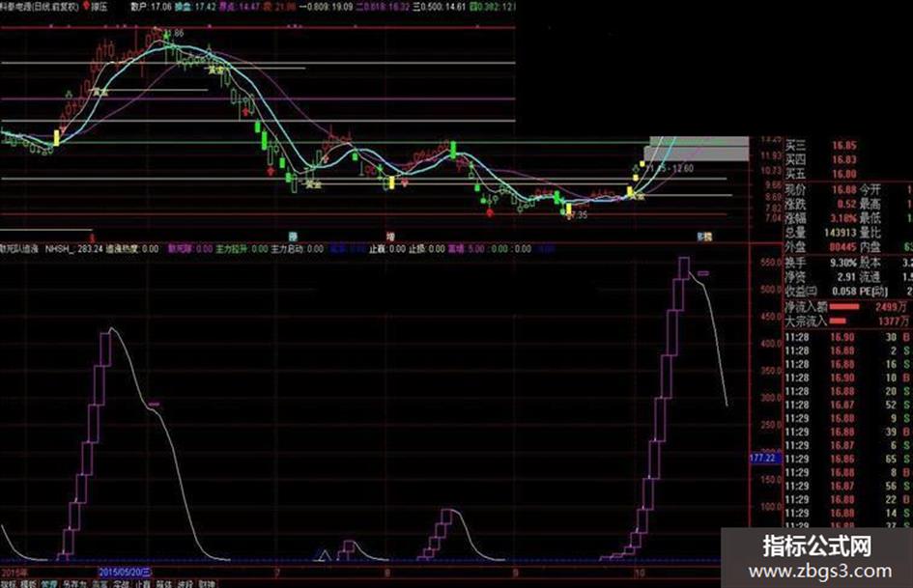Select the 止赢 tab in the bottom indicator bar
913x588 pixels.
pos(143,583)
